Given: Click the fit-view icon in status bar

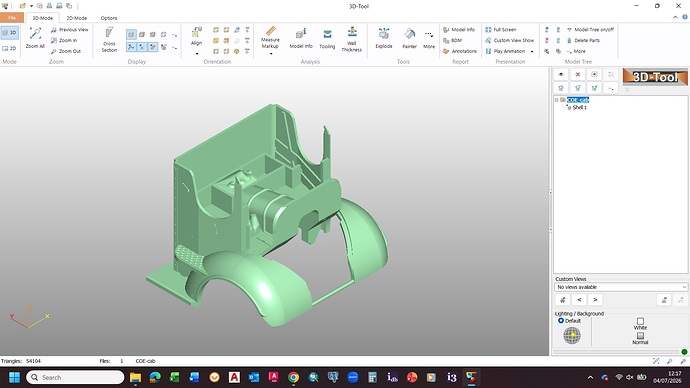Looking at the screenshot, I should pos(656,361).
